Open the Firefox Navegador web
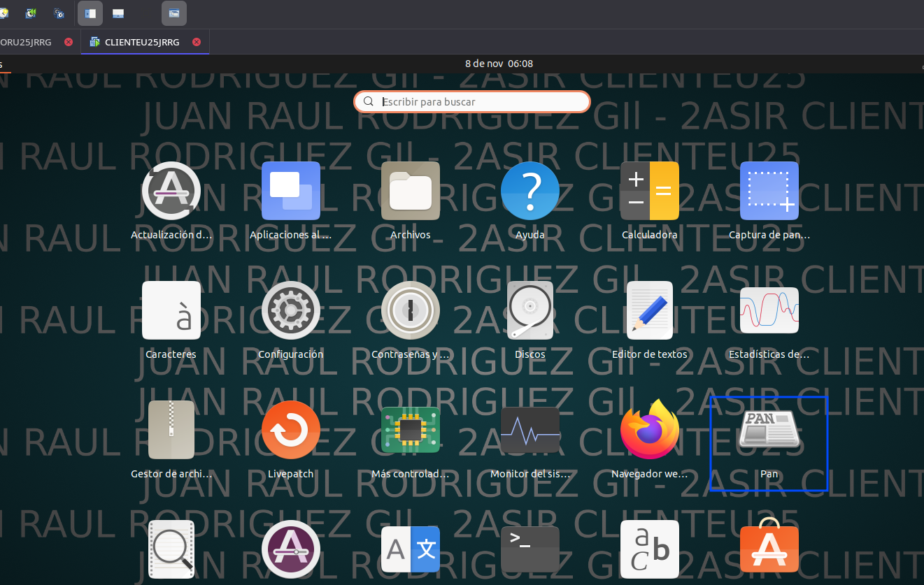The image size is (924, 585). (x=650, y=430)
